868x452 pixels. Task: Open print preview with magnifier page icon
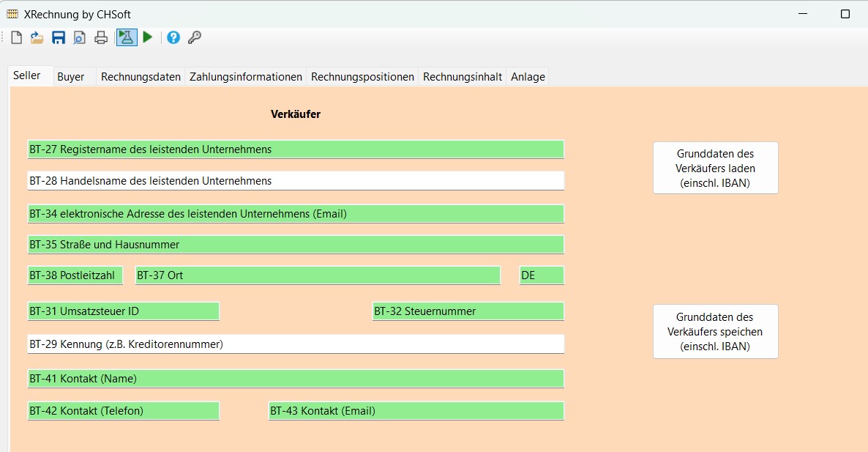[x=79, y=37]
